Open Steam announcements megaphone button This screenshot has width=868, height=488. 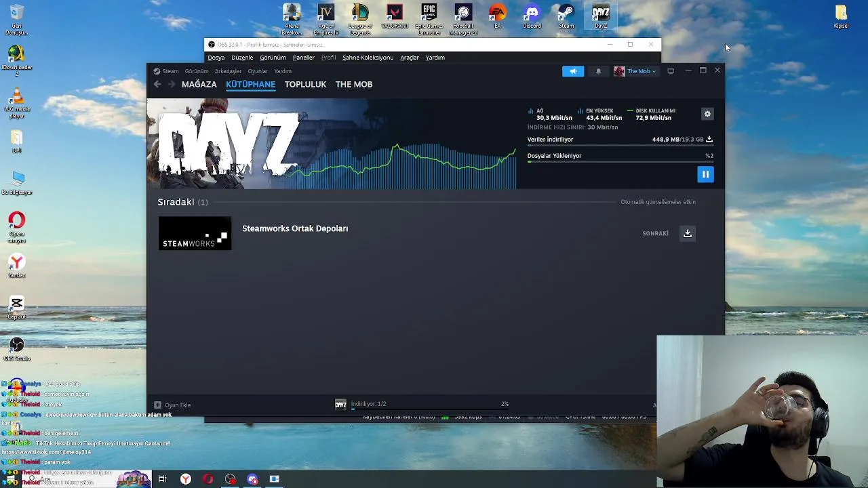[x=573, y=71]
